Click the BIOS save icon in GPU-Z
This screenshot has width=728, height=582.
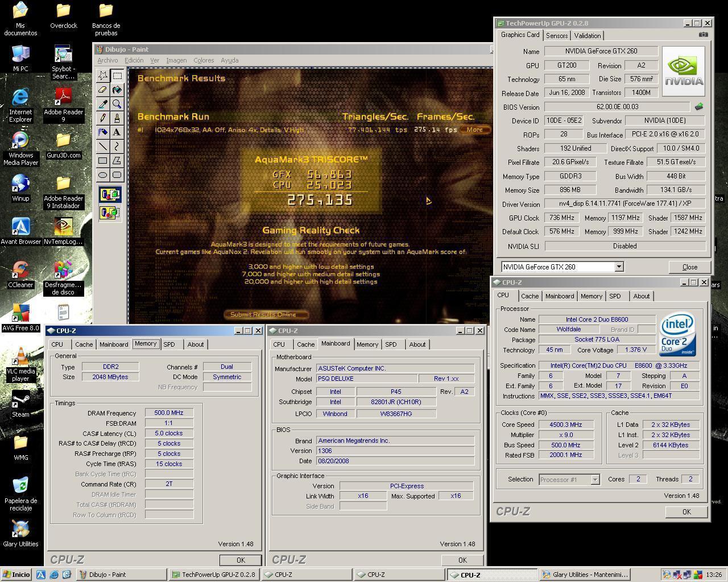pos(699,106)
